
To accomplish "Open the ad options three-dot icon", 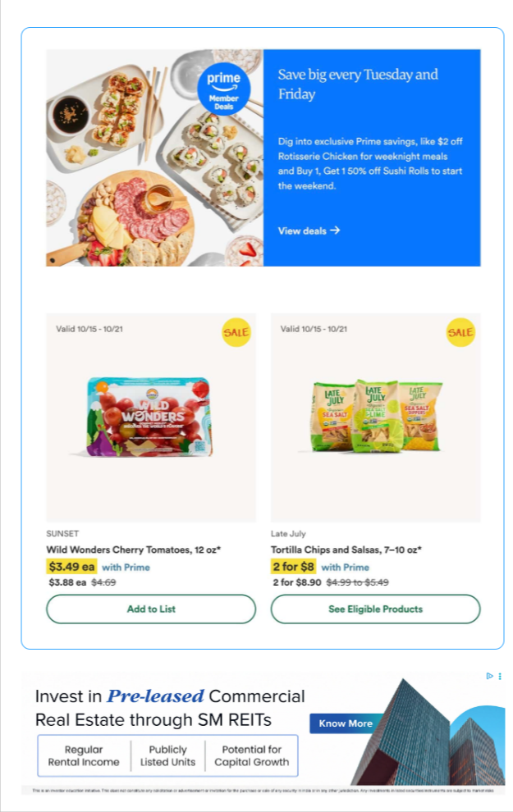I will click(x=500, y=676).
